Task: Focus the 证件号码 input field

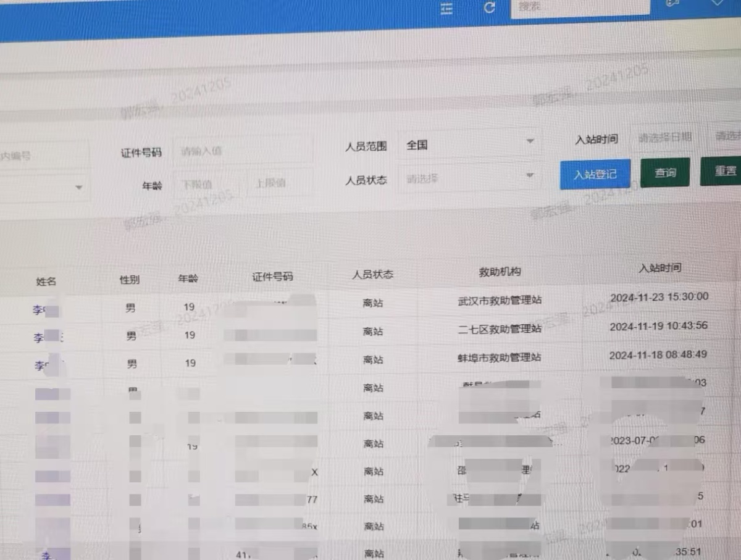Action: [242, 151]
